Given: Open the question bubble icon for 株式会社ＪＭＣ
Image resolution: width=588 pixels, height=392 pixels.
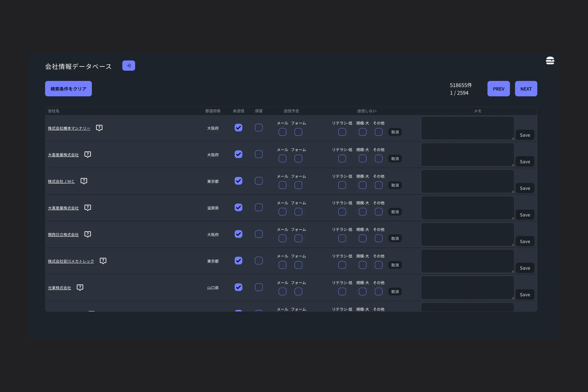Looking at the screenshot, I should click(x=84, y=181).
